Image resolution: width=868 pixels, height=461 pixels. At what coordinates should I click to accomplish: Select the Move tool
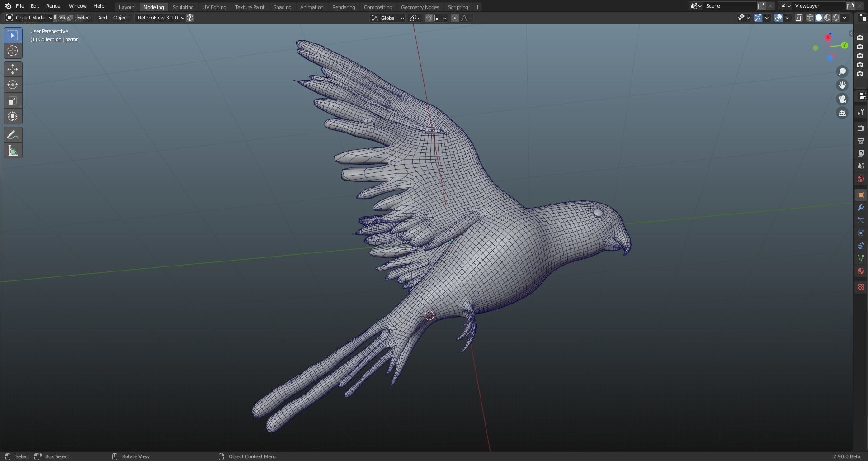13,69
